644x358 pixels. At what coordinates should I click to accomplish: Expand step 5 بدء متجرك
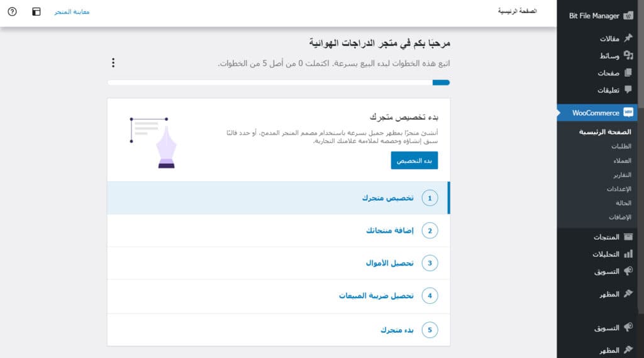click(278, 330)
